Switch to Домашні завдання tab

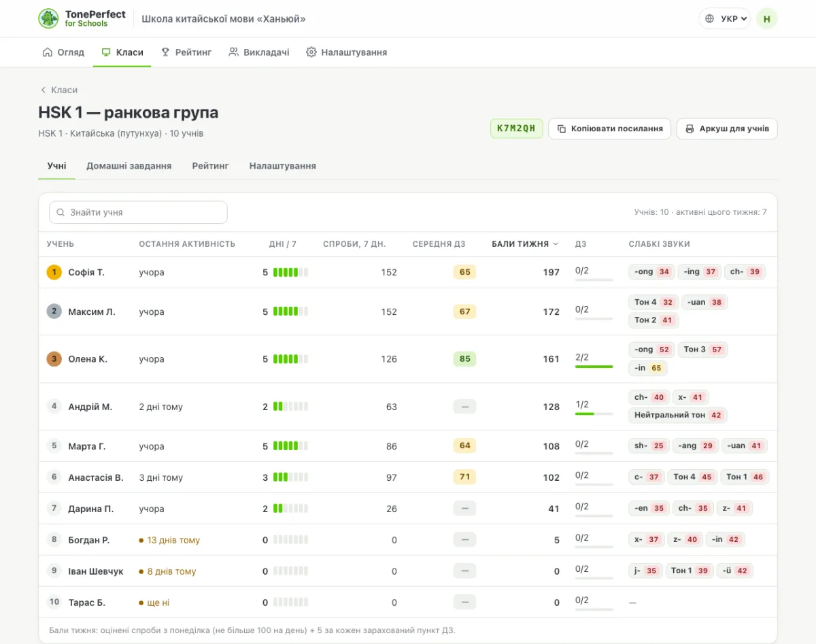[x=129, y=166]
